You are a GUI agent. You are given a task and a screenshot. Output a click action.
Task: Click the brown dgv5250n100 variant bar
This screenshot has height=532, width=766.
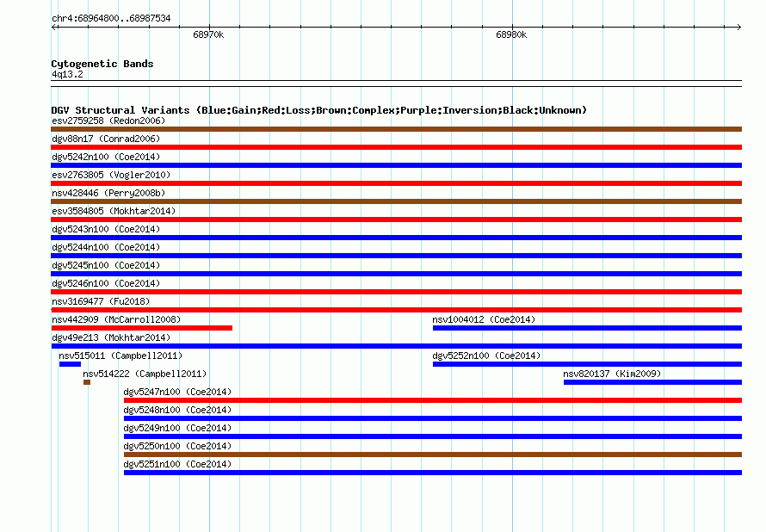pos(433,455)
